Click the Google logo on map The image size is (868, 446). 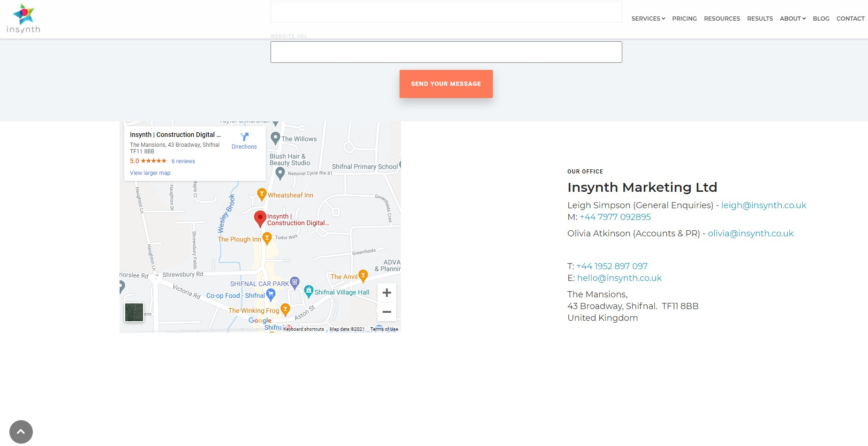click(260, 321)
